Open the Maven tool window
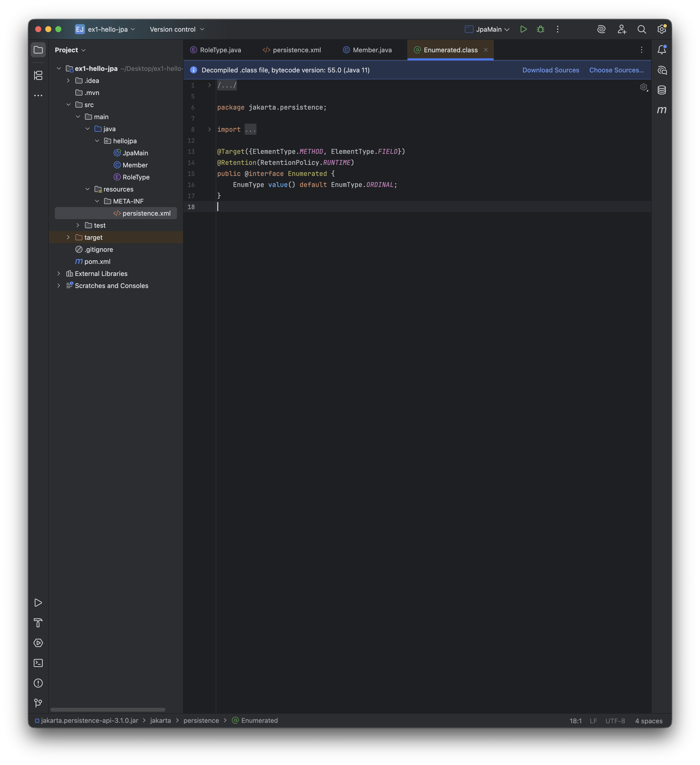 point(661,110)
